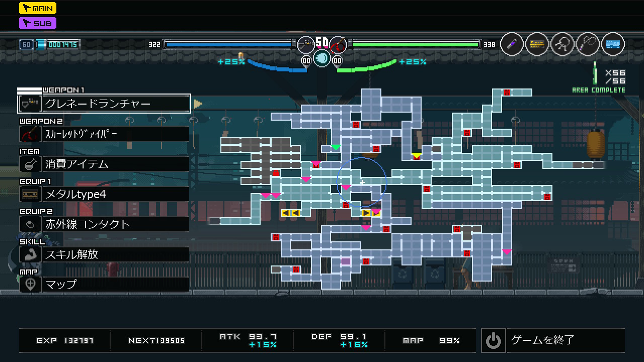Click the green triangle marker on map
Image resolution: width=644 pixels, height=362 pixels.
pyautogui.click(x=336, y=147)
